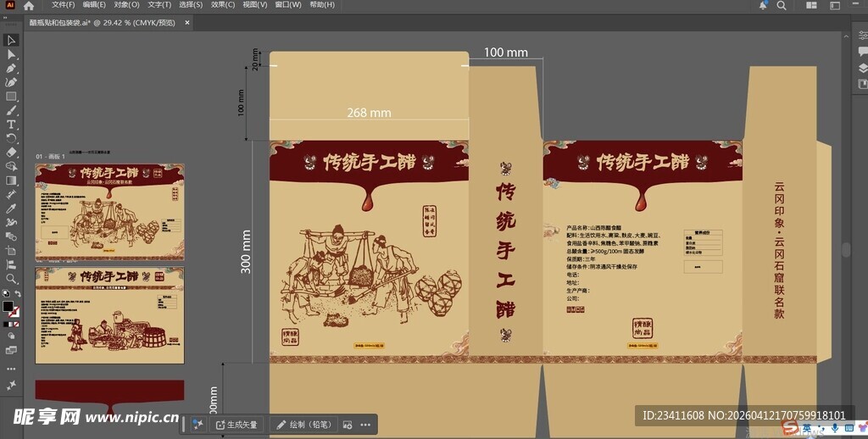Screen dimensions: 868x439
Task: Click the microphone icon in IME tray
Action: click(835, 428)
